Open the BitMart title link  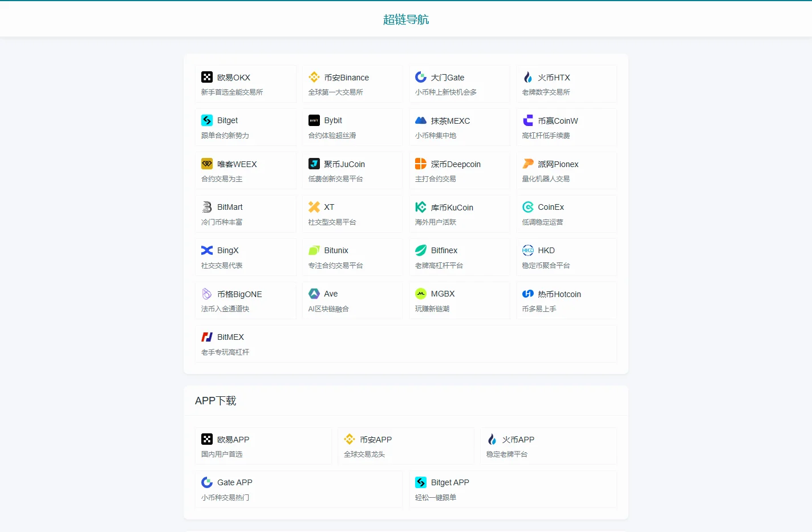(x=230, y=207)
